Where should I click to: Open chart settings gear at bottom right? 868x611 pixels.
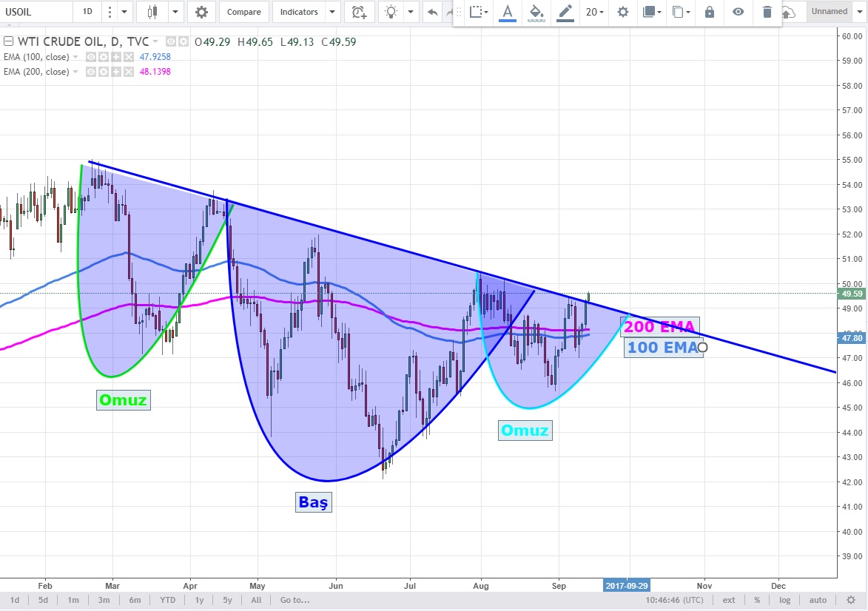coord(851,600)
